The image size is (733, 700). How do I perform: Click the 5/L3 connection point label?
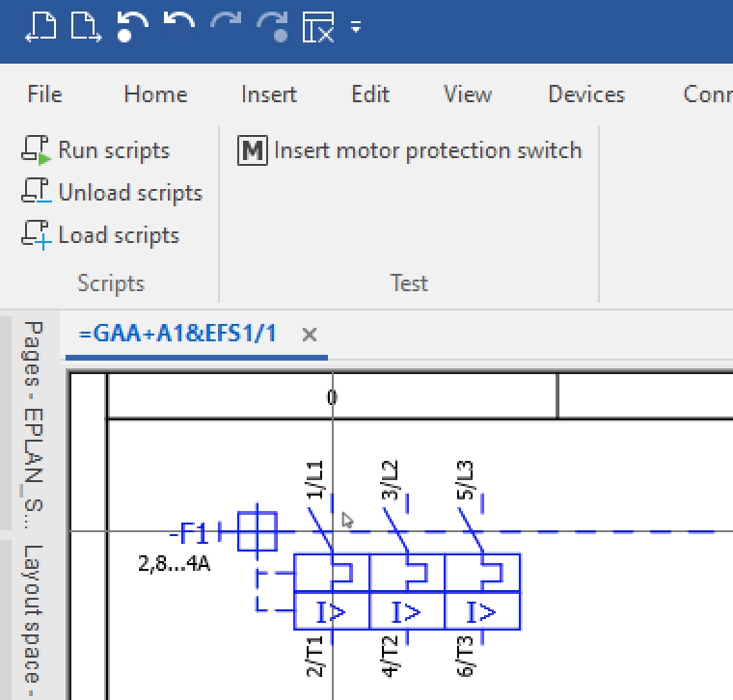click(465, 480)
